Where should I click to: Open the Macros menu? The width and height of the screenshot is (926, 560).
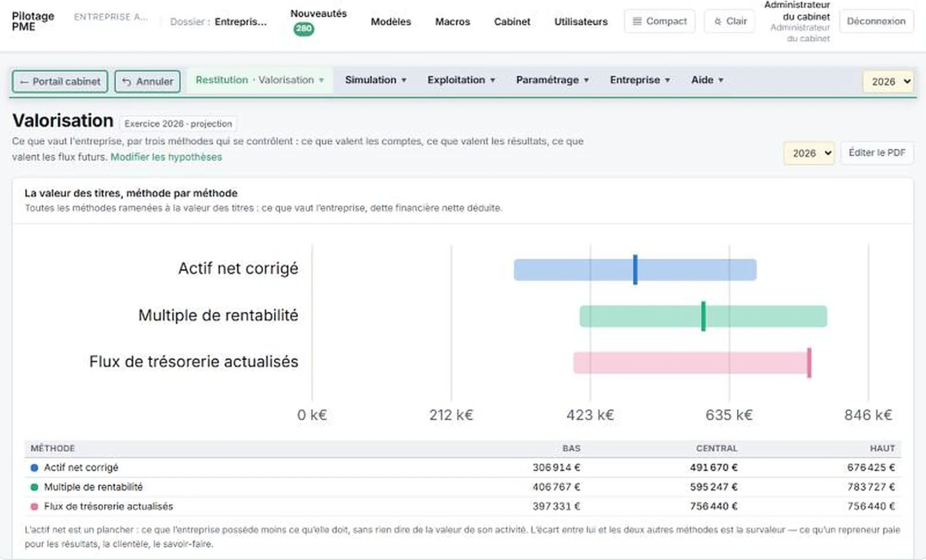pos(452,22)
